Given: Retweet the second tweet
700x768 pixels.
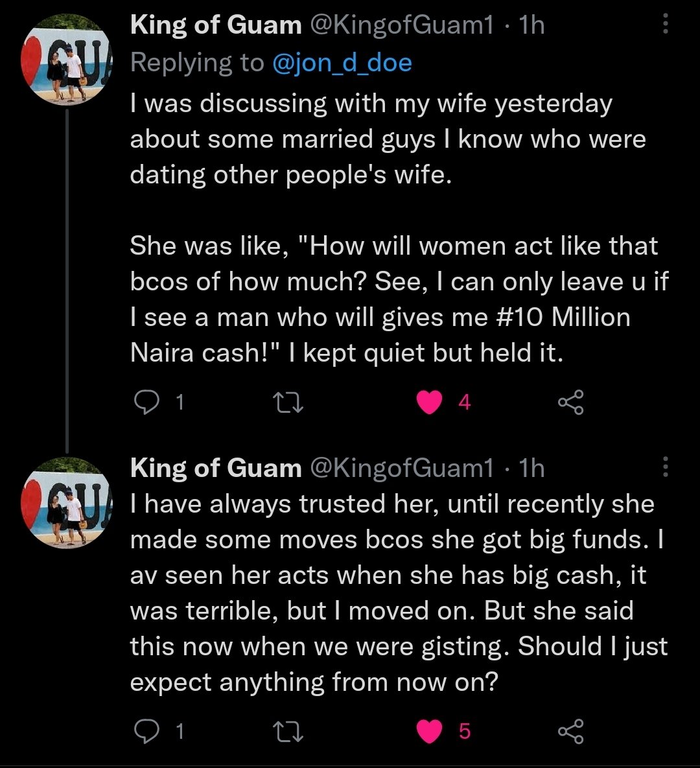Looking at the screenshot, I should coord(288,731).
